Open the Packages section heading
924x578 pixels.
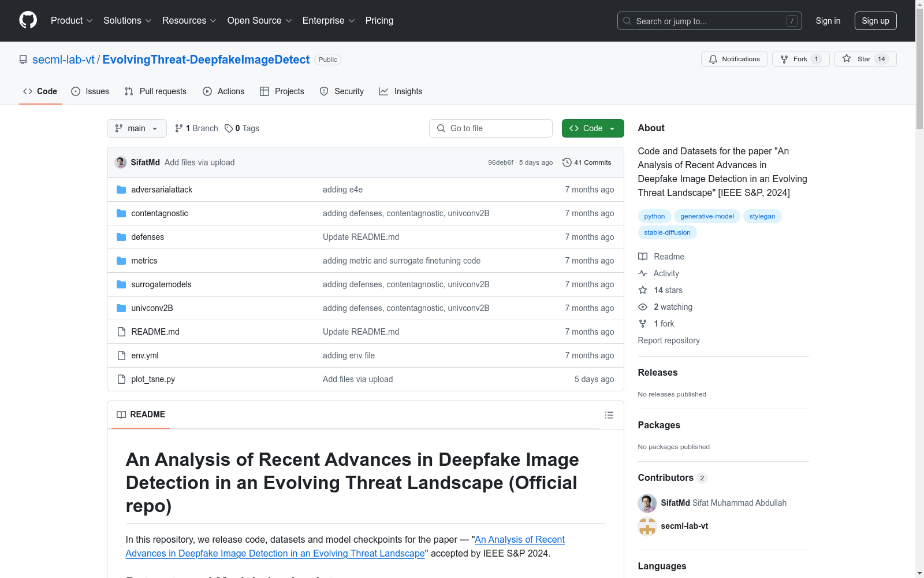click(659, 425)
